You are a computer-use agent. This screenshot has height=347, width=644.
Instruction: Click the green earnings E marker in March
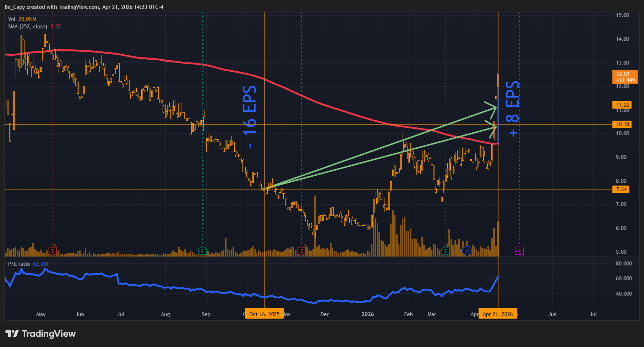click(x=446, y=251)
